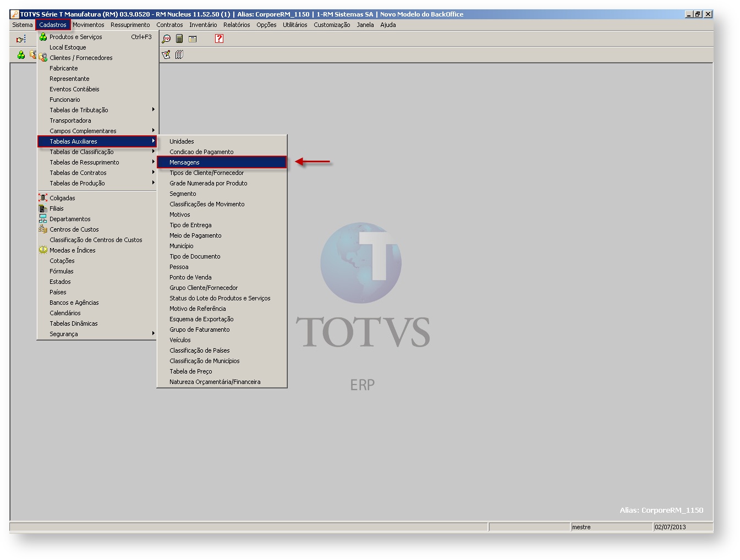Click the pointing hand toolbar icon
740x560 pixels.
[x=21, y=39]
